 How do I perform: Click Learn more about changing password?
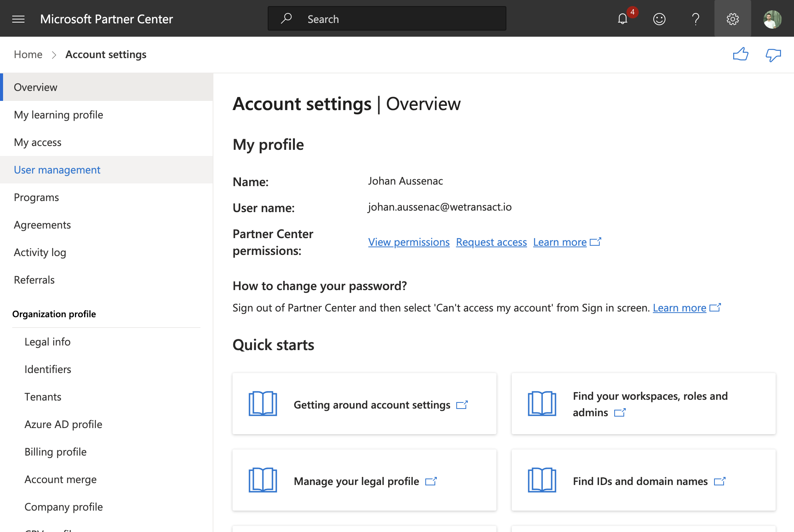[679, 308]
